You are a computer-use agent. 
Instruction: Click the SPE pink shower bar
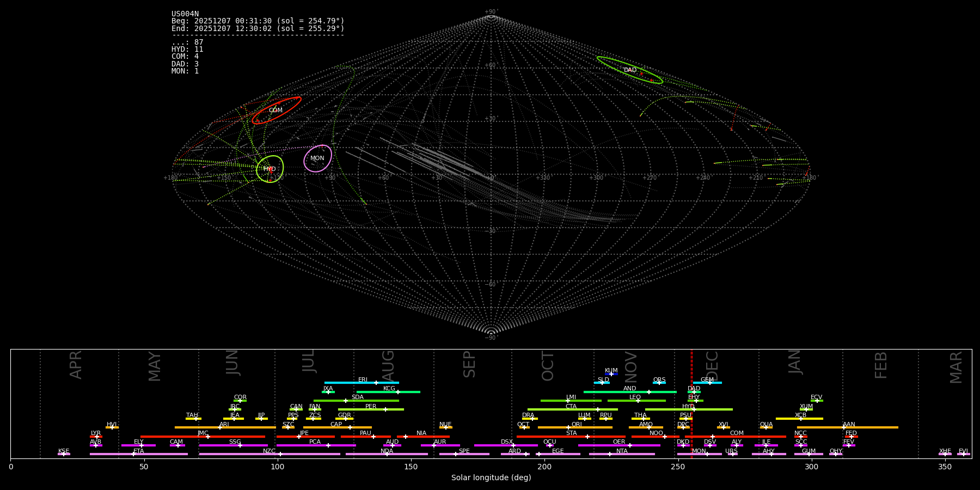point(464,454)
